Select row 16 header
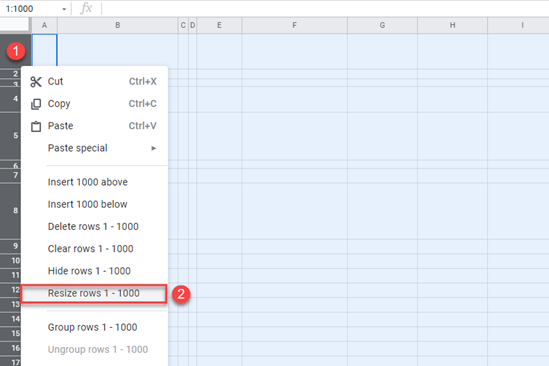The height and width of the screenshot is (366, 549). point(11,348)
